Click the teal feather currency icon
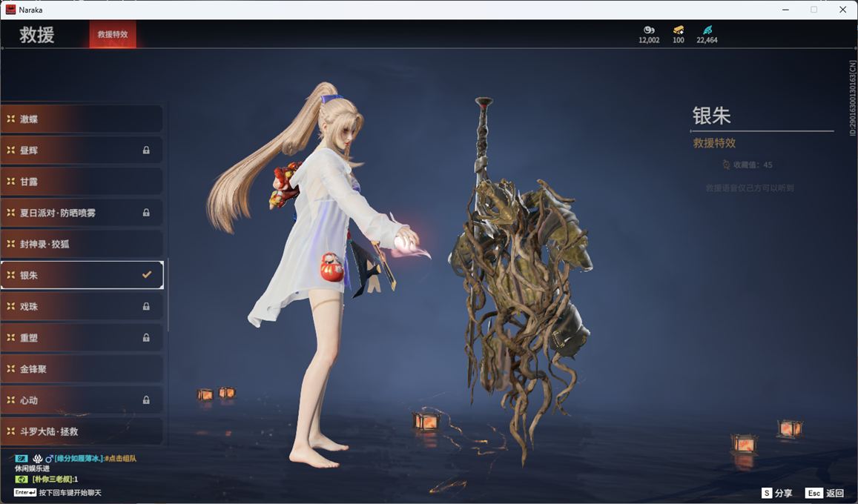Screen dimensions: 858x504 click(707, 30)
